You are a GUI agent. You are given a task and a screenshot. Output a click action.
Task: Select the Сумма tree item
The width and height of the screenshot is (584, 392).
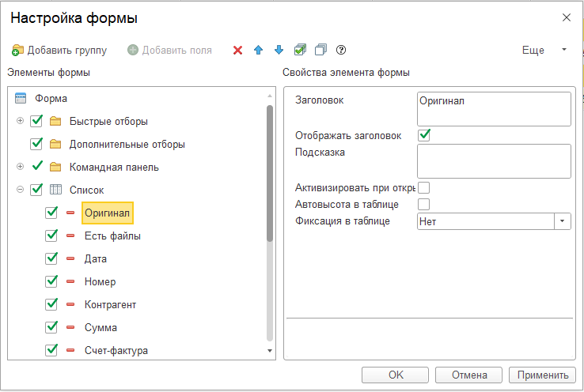point(100,328)
